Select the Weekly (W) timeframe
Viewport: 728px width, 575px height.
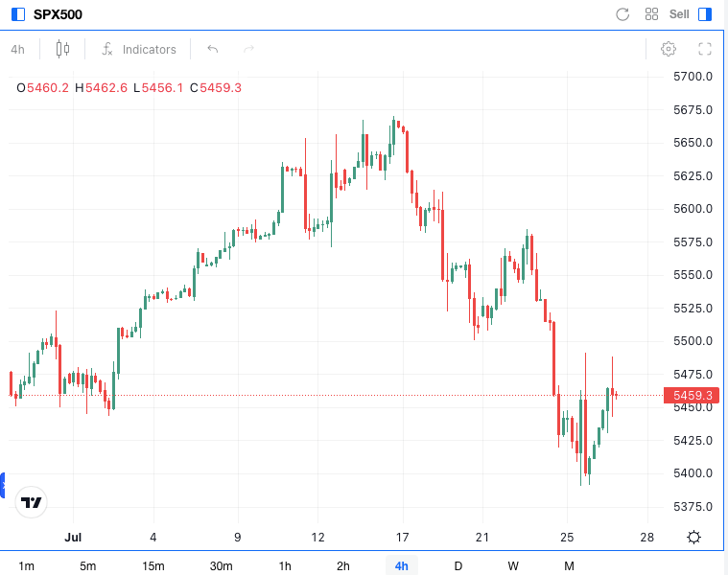click(513, 565)
